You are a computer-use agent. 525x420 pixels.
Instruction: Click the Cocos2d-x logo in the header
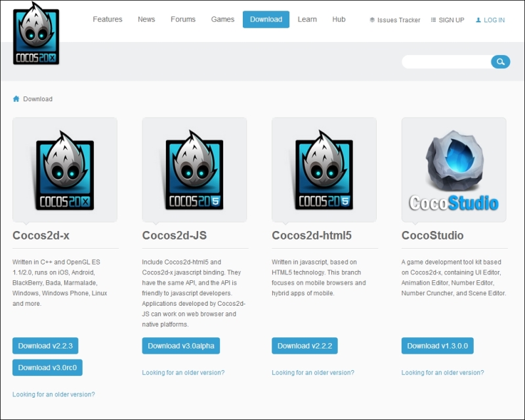pyautogui.click(x=36, y=33)
